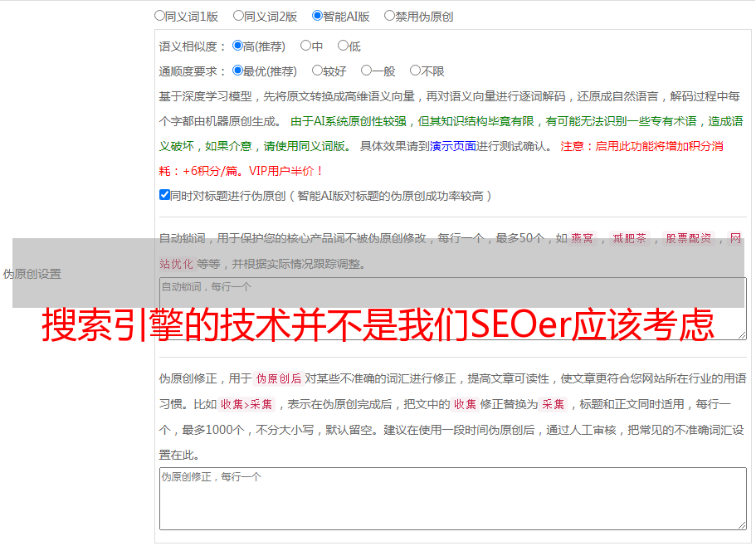
Task: Select the 同义词1版 radio option
Action: [159, 16]
